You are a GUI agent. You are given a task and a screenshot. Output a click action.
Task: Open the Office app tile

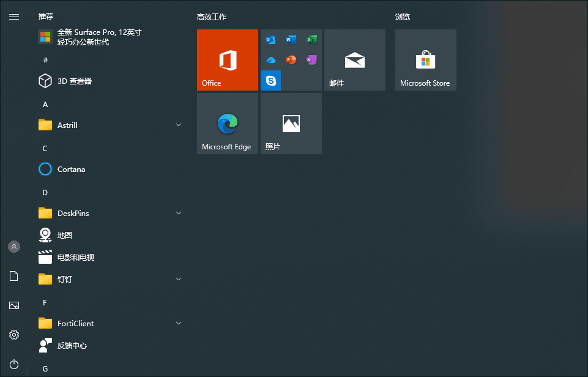(x=227, y=59)
